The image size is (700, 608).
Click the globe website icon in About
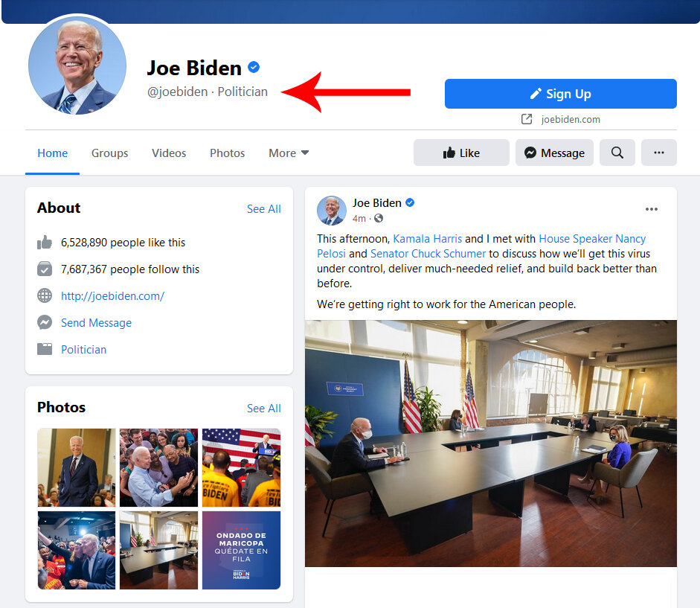click(x=45, y=295)
